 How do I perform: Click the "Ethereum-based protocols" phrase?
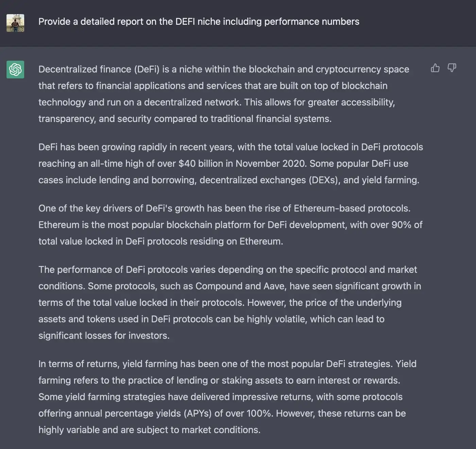(352, 208)
